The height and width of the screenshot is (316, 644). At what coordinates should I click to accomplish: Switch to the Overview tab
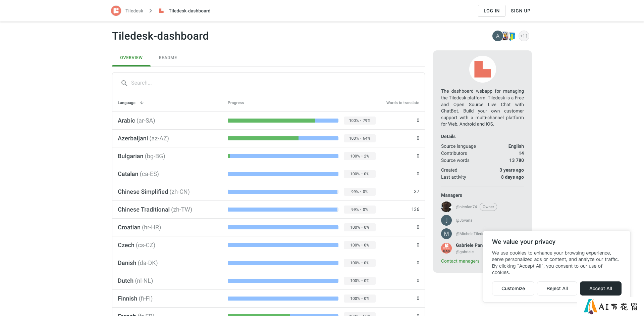[x=131, y=58]
